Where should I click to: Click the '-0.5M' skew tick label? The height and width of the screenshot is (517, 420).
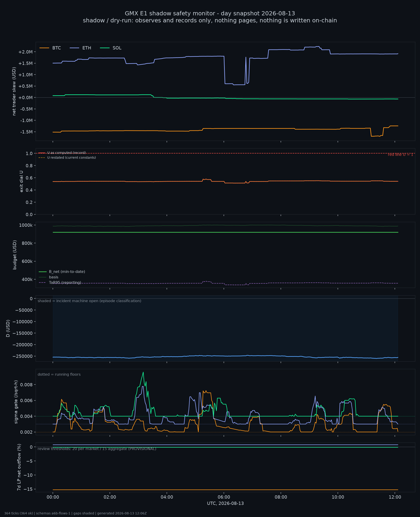coord(26,109)
